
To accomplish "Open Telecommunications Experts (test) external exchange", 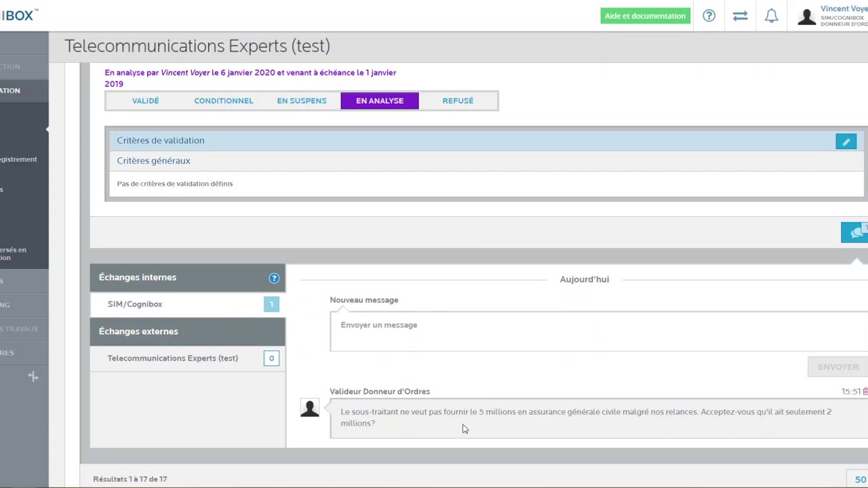I will [172, 359].
